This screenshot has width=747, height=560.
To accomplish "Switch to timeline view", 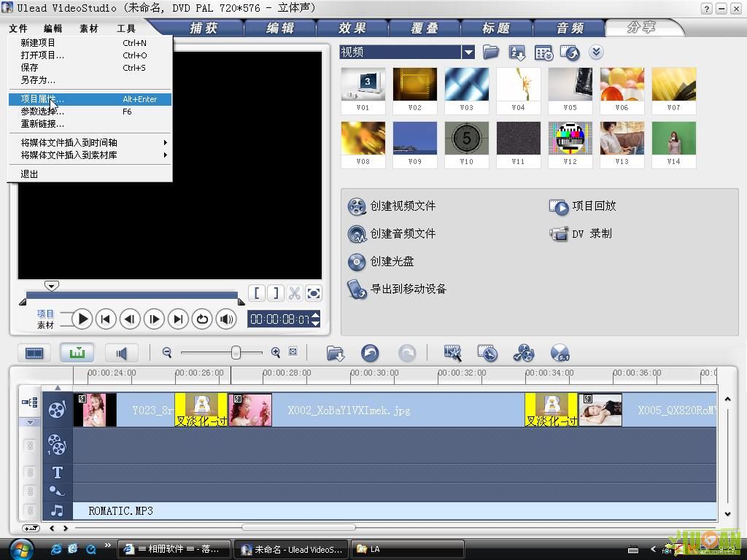I will point(77,353).
